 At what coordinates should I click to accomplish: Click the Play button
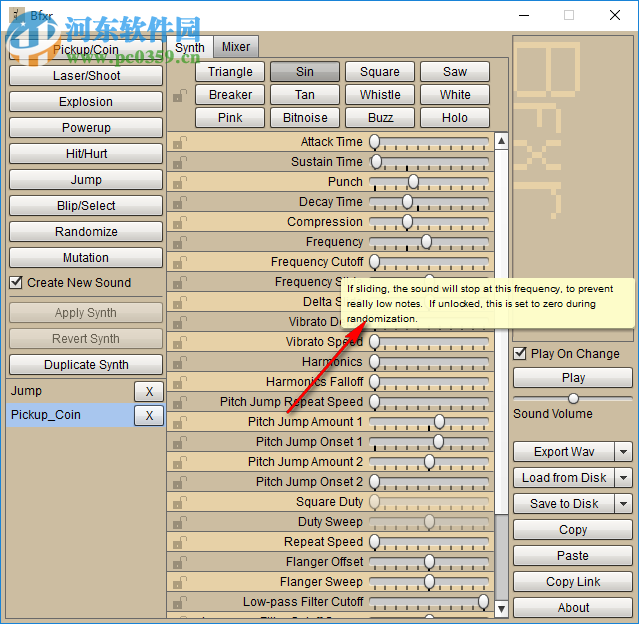[x=573, y=378]
